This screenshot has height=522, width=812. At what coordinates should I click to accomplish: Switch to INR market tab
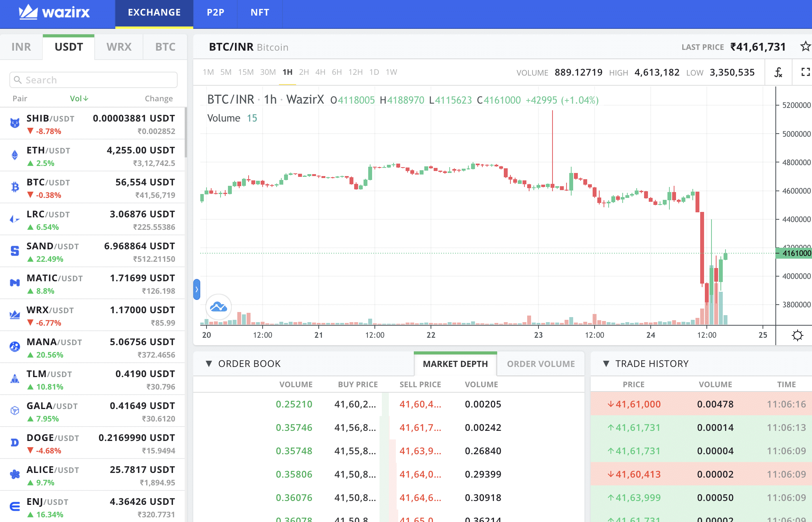tap(21, 47)
